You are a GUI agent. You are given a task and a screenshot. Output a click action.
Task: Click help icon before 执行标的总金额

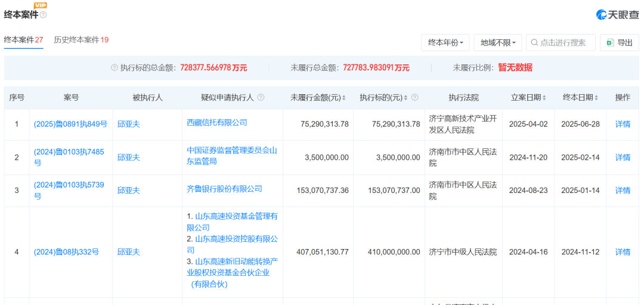[x=114, y=68]
